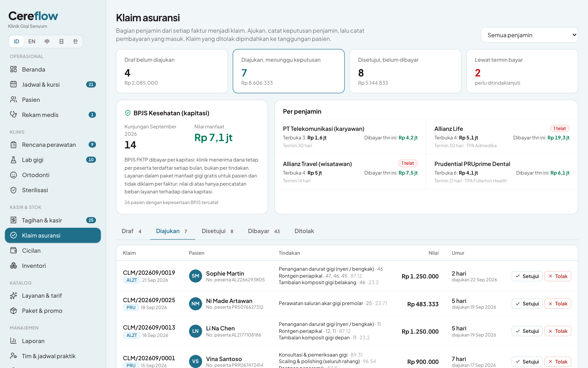Approve Ni Made Artawan's claim with Setujui
The height and width of the screenshot is (368, 588).
[527, 304]
